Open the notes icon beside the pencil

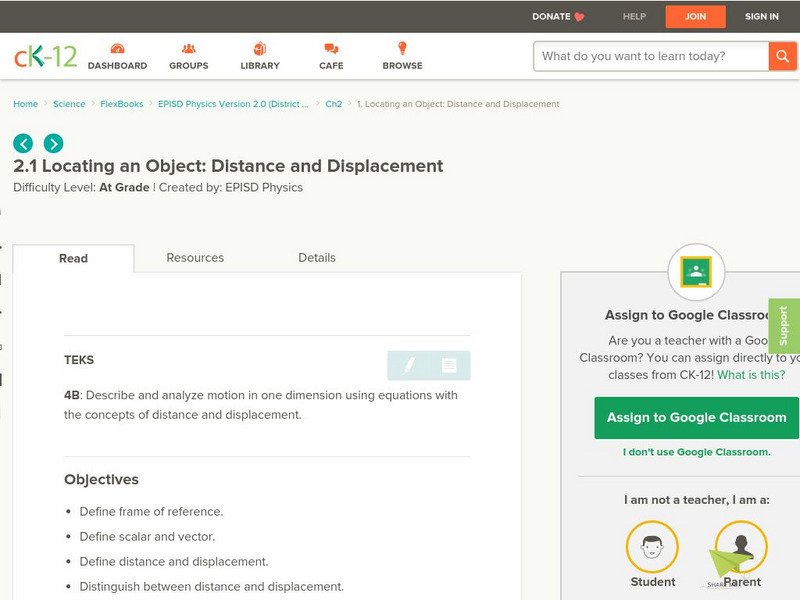point(450,366)
